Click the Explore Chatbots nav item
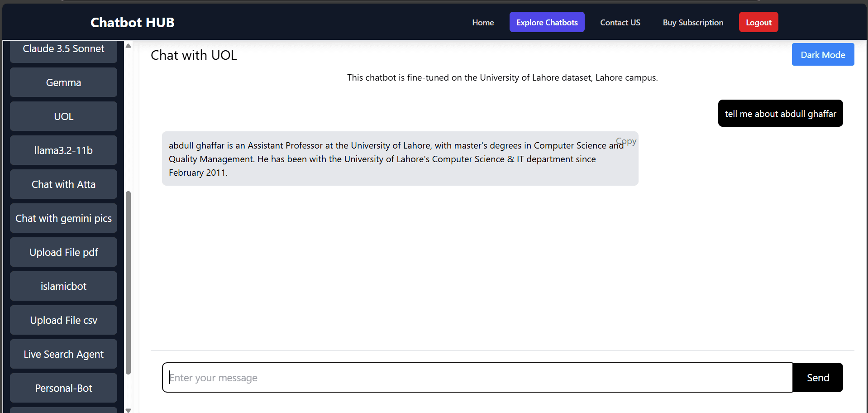This screenshot has height=413, width=868. coord(547,22)
